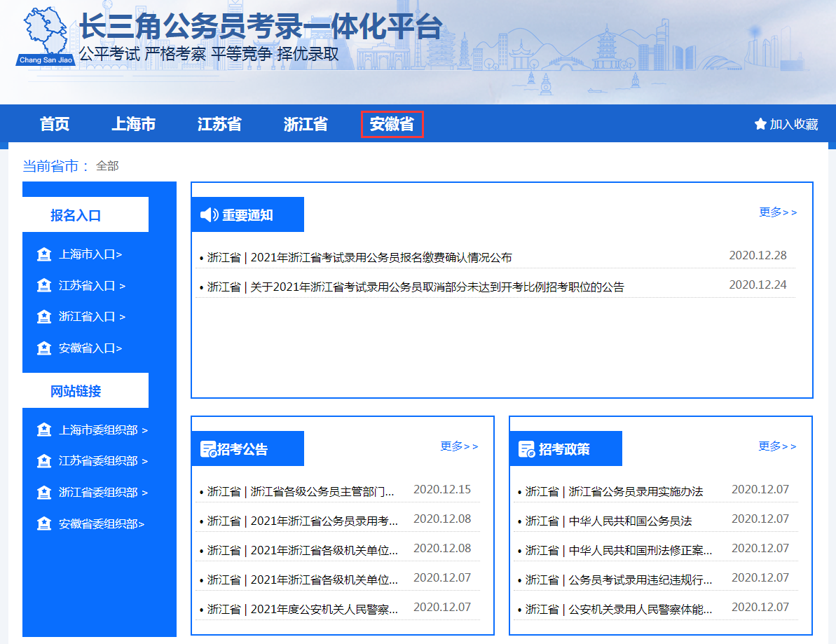Click the building icon next to 安徽省入口
The image size is (836, 644).
click(x=44, y=348)
